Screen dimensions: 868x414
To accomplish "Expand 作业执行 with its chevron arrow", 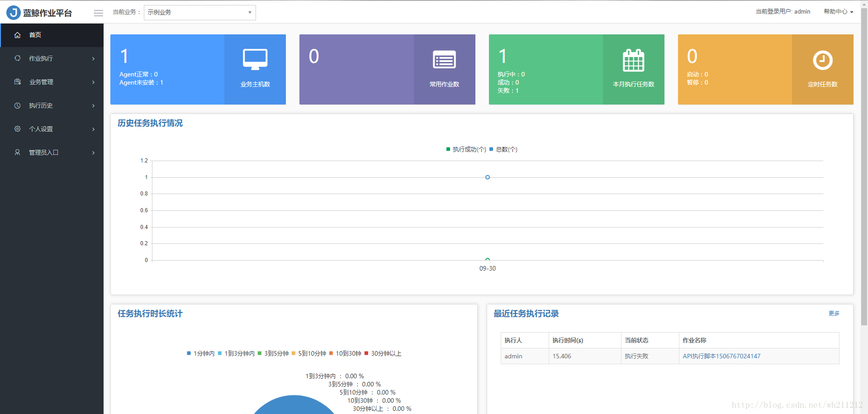I will coord(94,59).
